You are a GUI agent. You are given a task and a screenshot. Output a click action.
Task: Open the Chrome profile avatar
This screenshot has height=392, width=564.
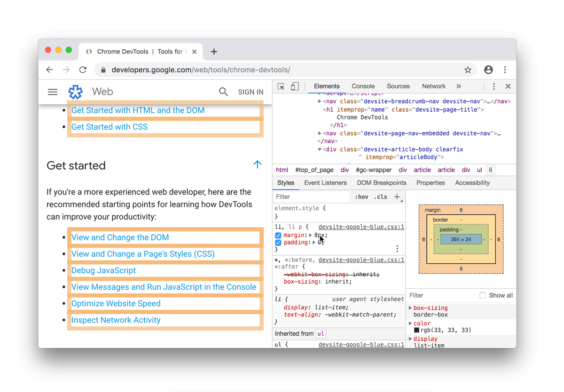[x=488, y=70]
